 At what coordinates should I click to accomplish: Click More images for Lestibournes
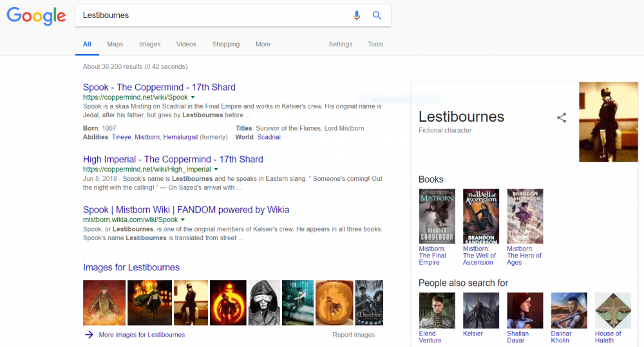[x=142, y=335]
